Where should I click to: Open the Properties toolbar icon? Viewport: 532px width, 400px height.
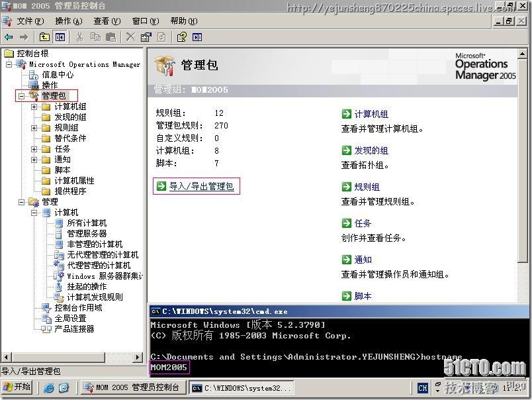pyautogui.click(x=146, y=37)
